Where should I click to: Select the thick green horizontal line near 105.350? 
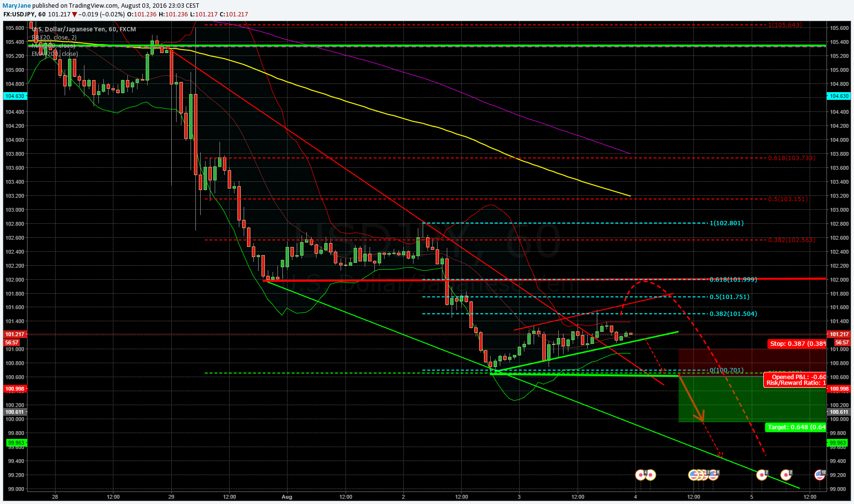(427, 46)
